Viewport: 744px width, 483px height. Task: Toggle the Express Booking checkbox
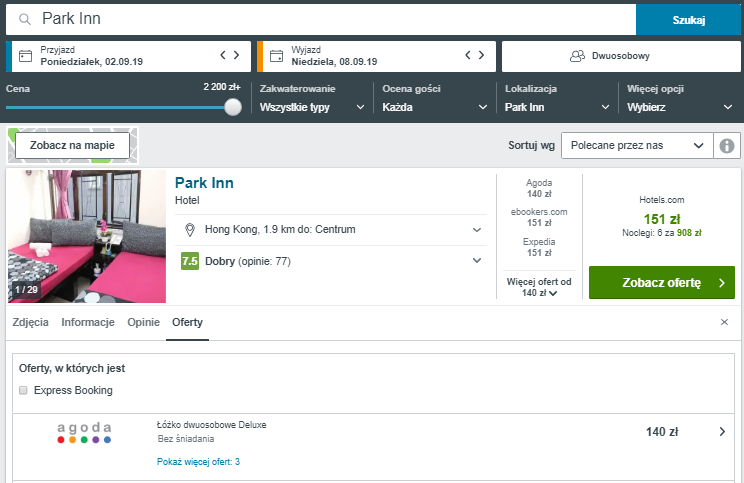(23, 390)
